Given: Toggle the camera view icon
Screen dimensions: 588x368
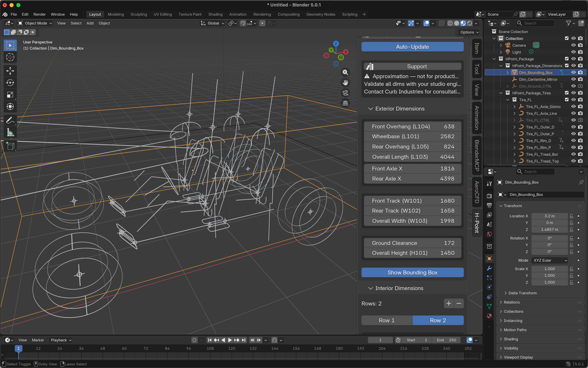Looking at the screenshot, I should click(345, 93).
